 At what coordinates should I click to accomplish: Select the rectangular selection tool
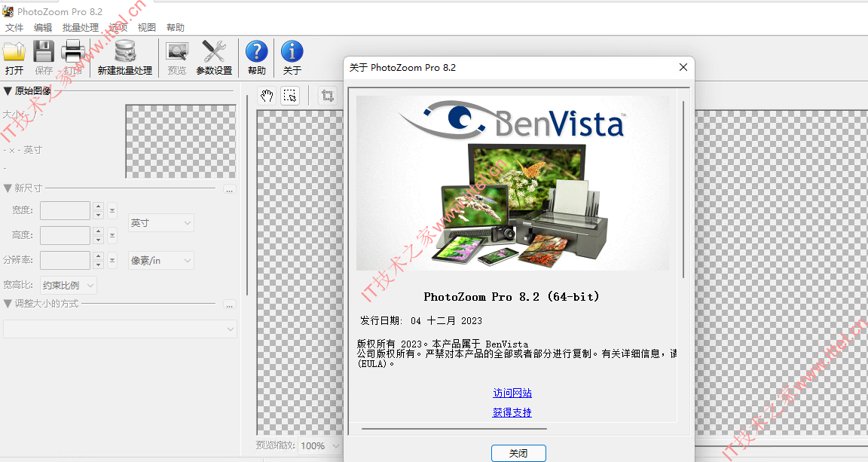(x=290, y=96)
